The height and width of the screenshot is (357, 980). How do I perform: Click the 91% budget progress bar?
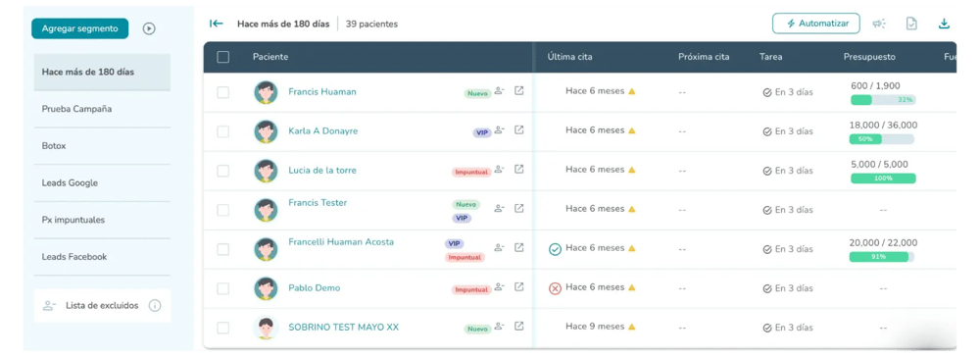click(x=881, y=256)
